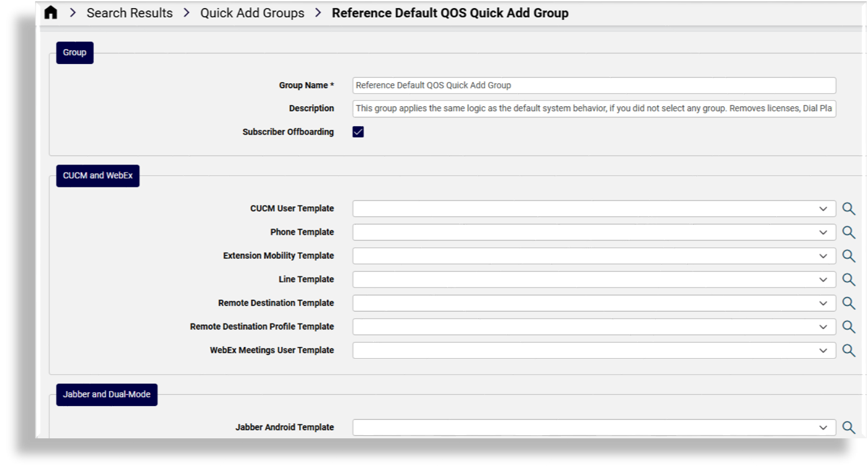Open search for Jabber Android Template
Image resolution: width=868 pixels, height=470 pixels.
[849, 427]
